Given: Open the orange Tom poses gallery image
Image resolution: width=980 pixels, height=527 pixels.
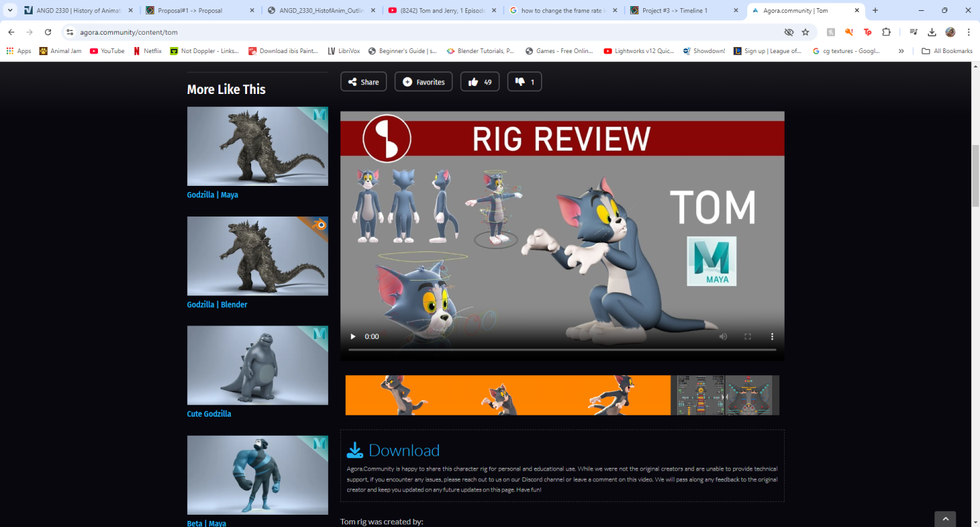Looking at the screenshot, I should pos(508,395).
